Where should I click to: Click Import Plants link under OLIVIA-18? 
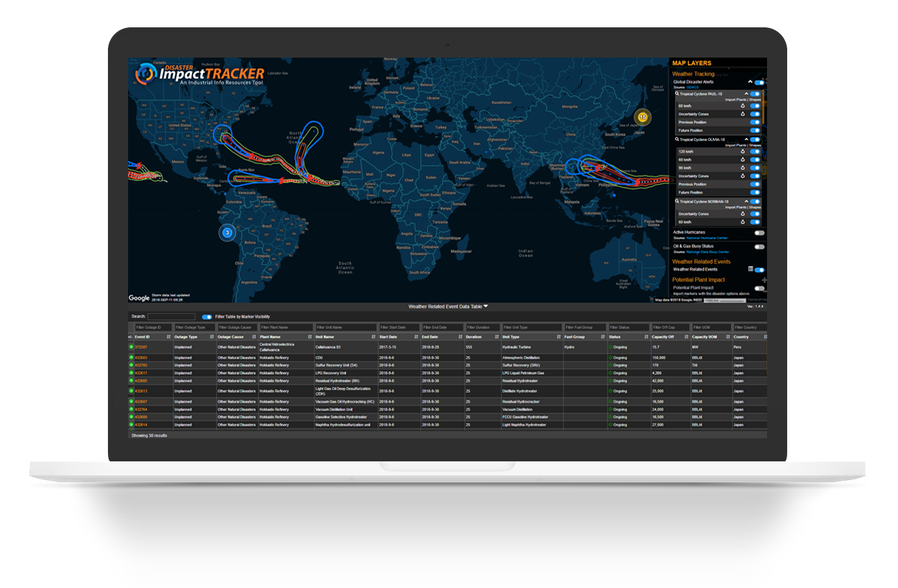[x=735, y=145]
